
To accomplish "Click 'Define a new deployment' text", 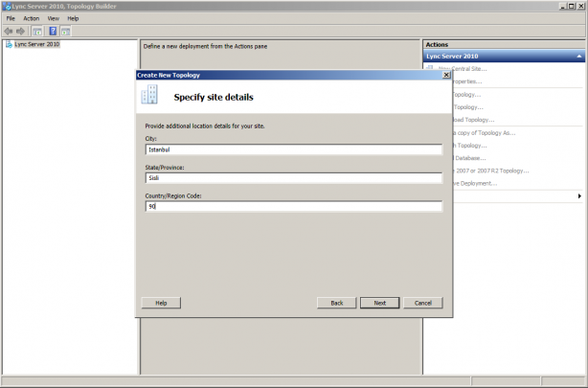I will (x=205, y=47).
